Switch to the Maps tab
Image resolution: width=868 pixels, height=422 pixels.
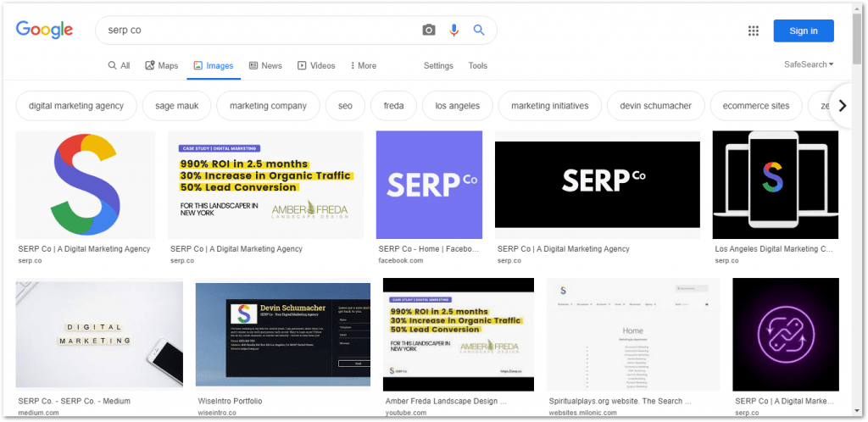[162, 66]
